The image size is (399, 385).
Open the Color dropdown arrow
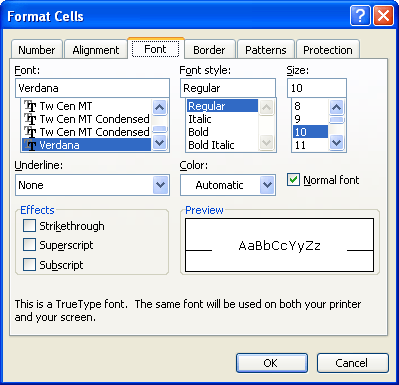tap(267, 185)
